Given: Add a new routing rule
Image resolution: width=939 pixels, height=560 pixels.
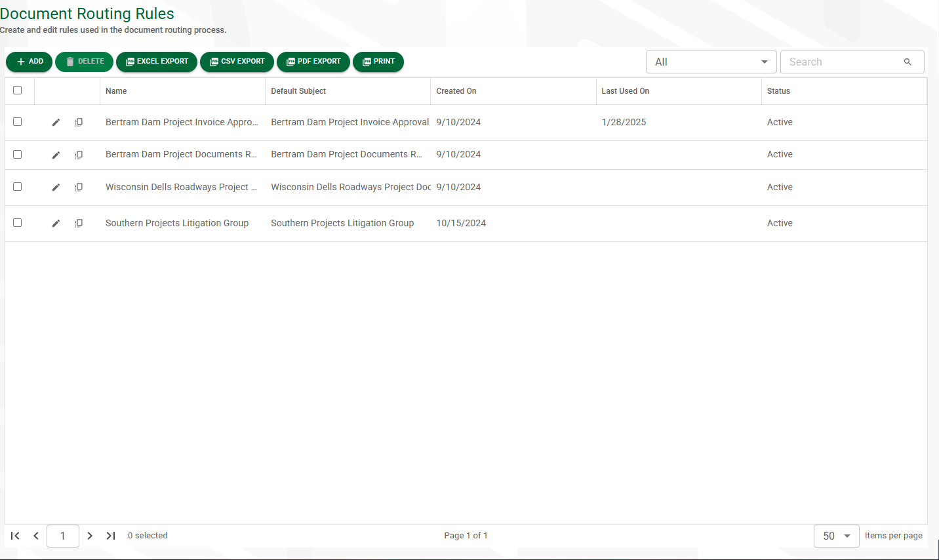Looking at the screenshot, I should point(30,62).
